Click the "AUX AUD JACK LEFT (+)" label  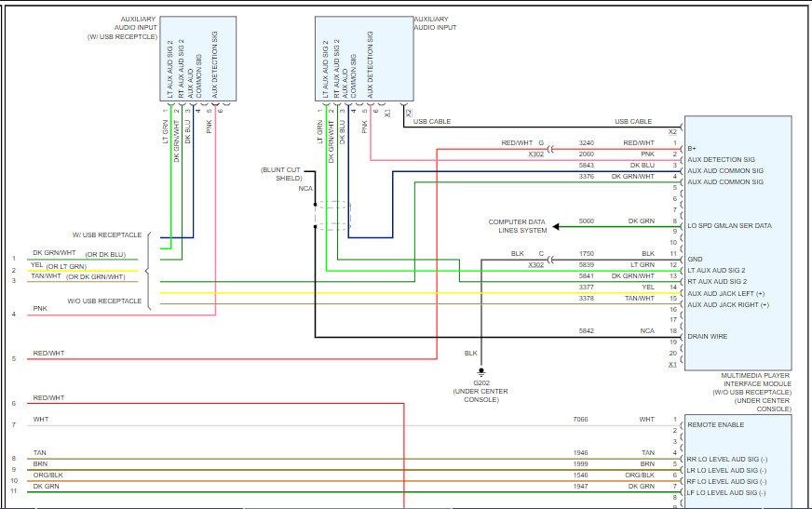coord(726,293)
